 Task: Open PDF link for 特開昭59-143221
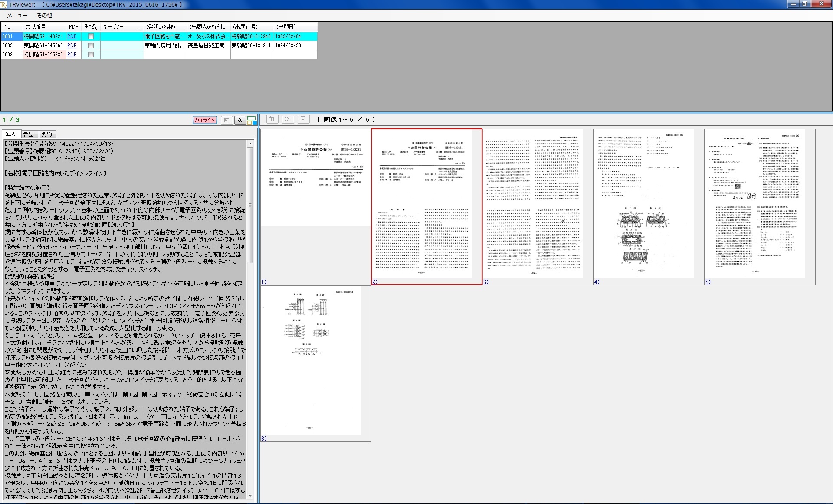[72, 36]
